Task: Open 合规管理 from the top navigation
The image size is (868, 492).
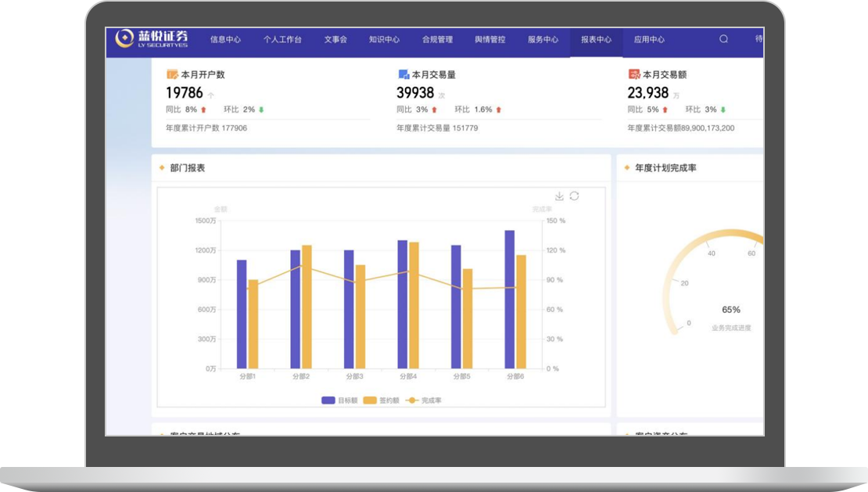Action: tap(437, 40)
